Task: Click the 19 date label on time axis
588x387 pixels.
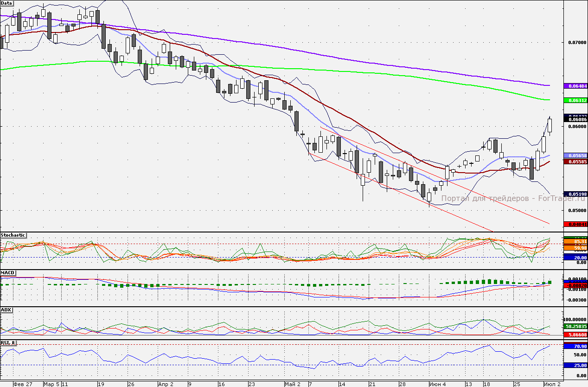Action: tap(101, 384)
